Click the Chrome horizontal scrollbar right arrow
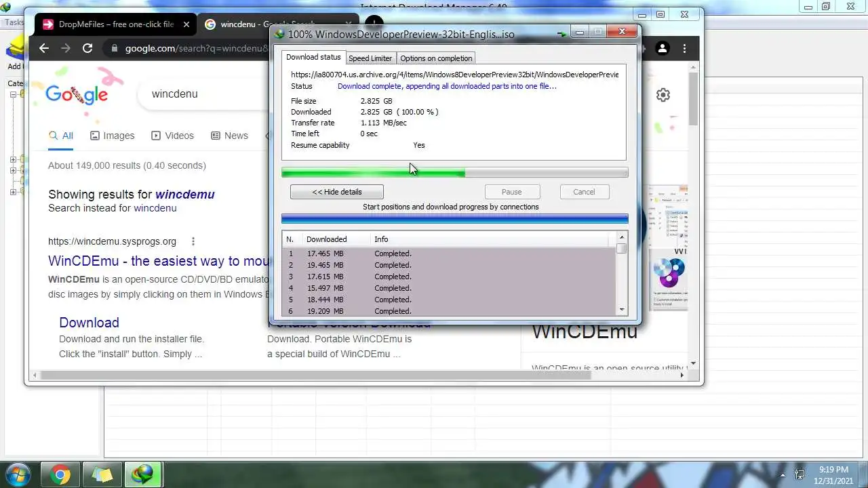Screen dimensions: 868x488 [x=682, y=375]
